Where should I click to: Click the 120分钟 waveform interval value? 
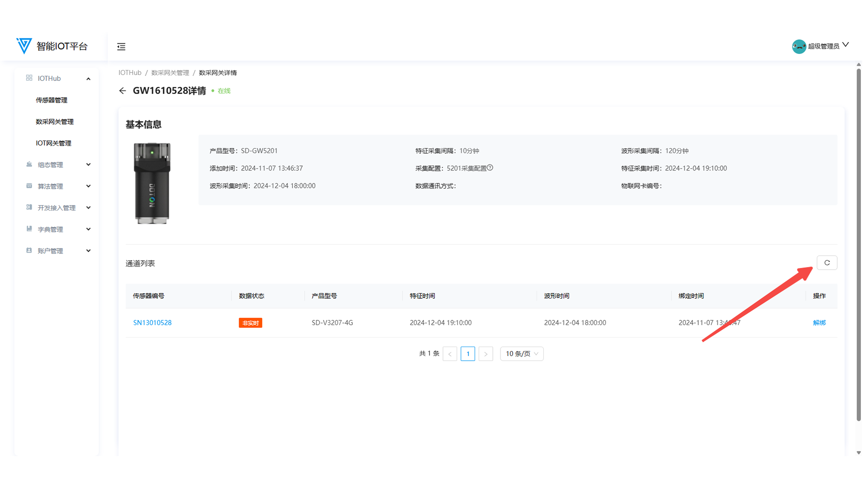677,151
